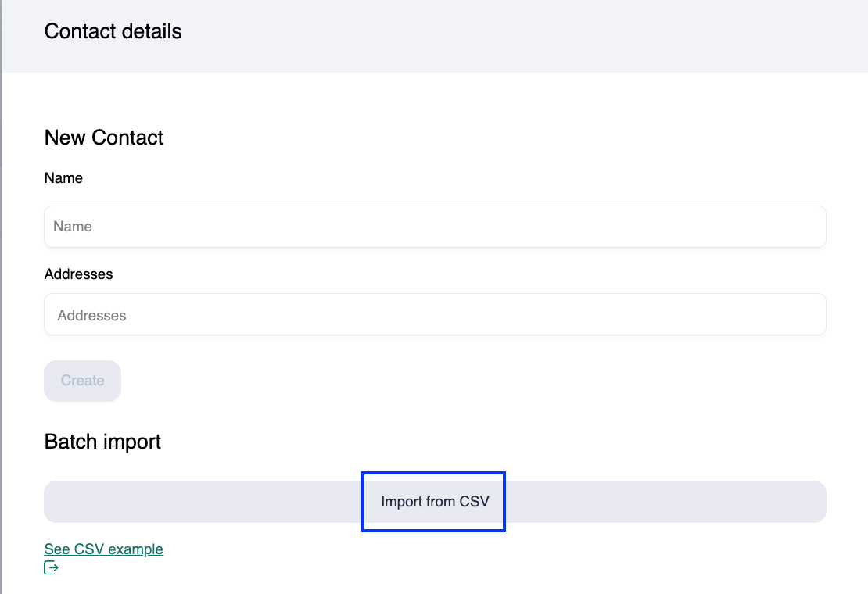
Task: Click the Addresses field label
Action: [x=78, y=274]
